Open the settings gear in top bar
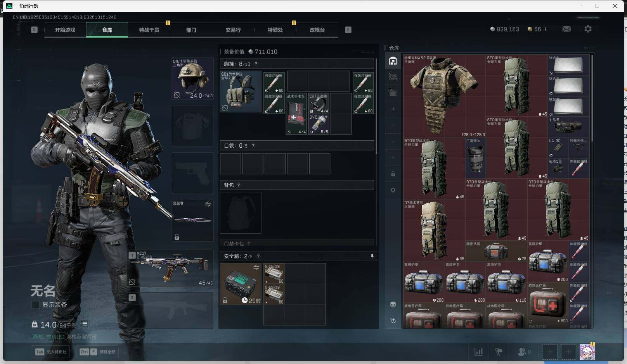 tap(588, 29)
